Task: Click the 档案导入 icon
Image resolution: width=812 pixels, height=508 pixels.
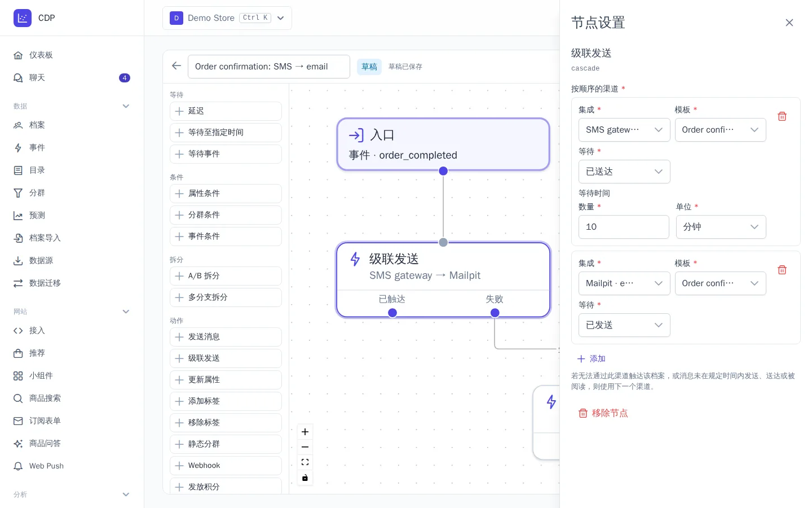Action: (18, 238)
